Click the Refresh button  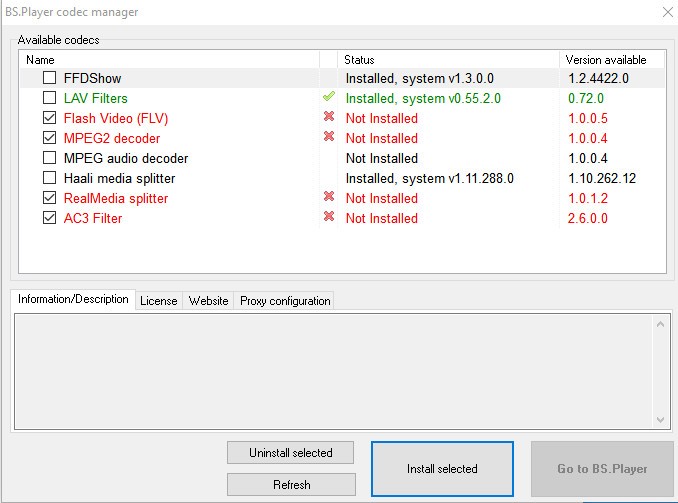click(x=291, y=484)
